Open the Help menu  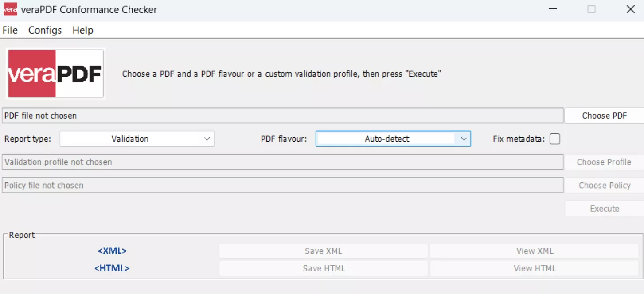pyautogui.click(x=82, y=30)
